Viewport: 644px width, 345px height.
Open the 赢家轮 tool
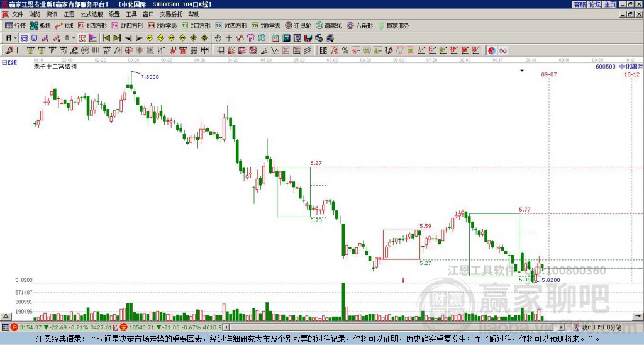330,25
